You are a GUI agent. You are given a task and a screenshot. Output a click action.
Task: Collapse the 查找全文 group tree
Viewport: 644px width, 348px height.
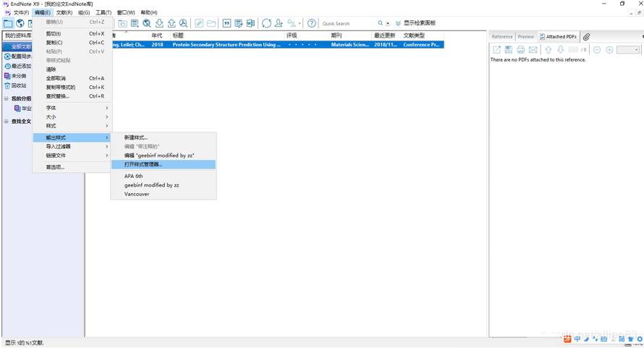pyautogui.click(x=7, y=122)
